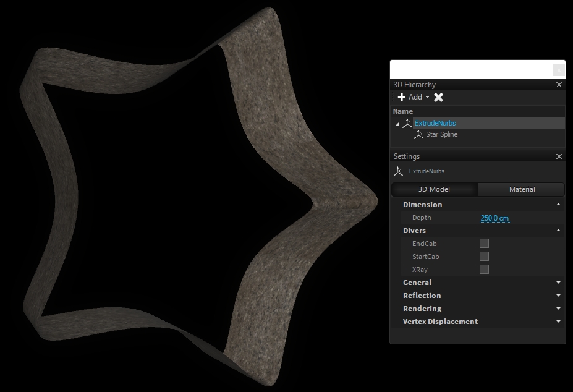
Task: Expand the Vertex Displacement section
Action: [558, 322]
